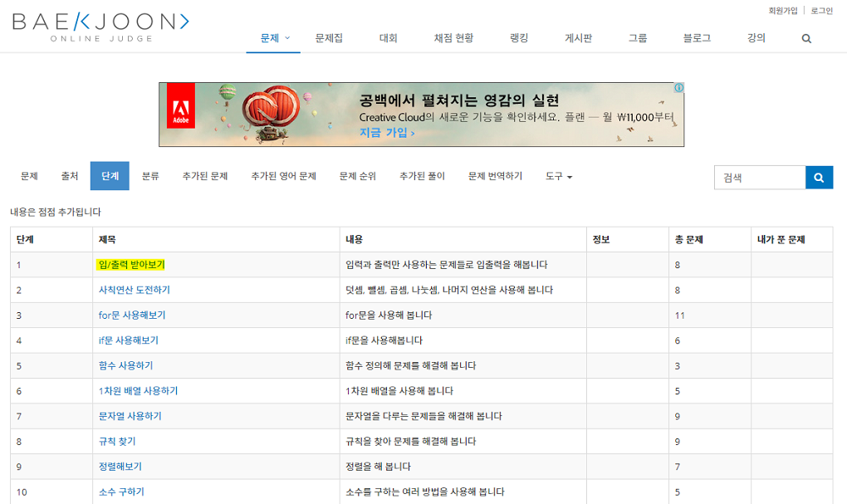Click in the 검색 input field

click(x=760, y=177)
